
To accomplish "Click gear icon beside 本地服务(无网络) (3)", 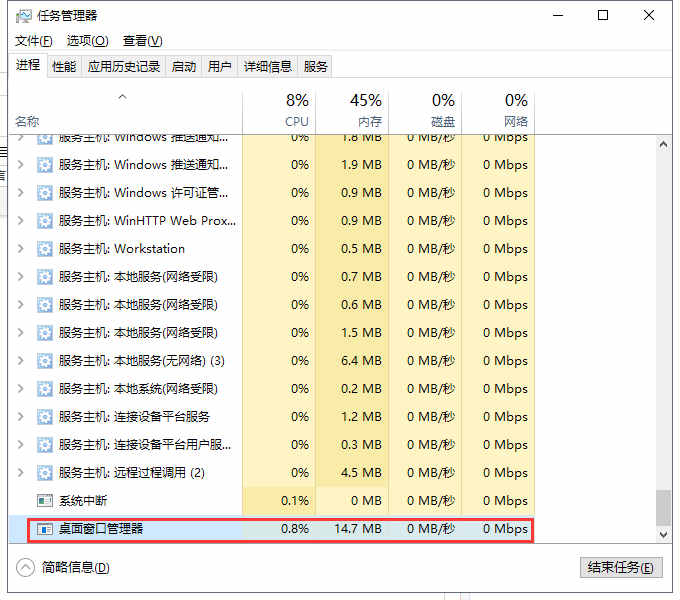I will [x=45, y=361].
